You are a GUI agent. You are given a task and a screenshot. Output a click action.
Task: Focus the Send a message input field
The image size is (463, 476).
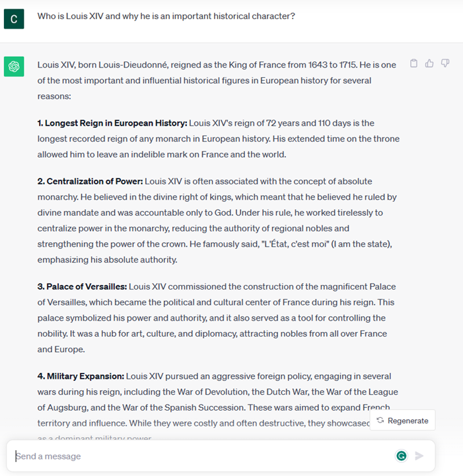[198, 456]
